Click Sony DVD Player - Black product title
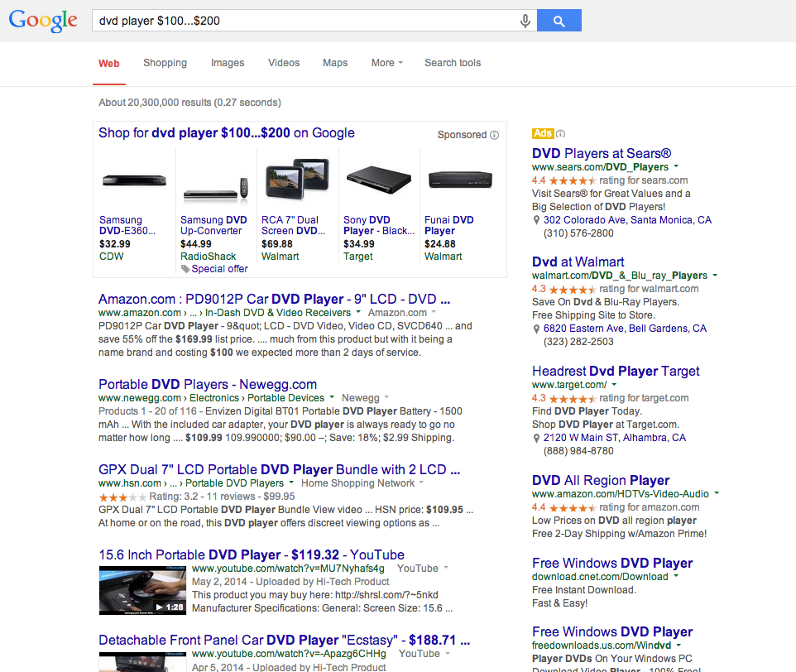 (x=379, y=225)
